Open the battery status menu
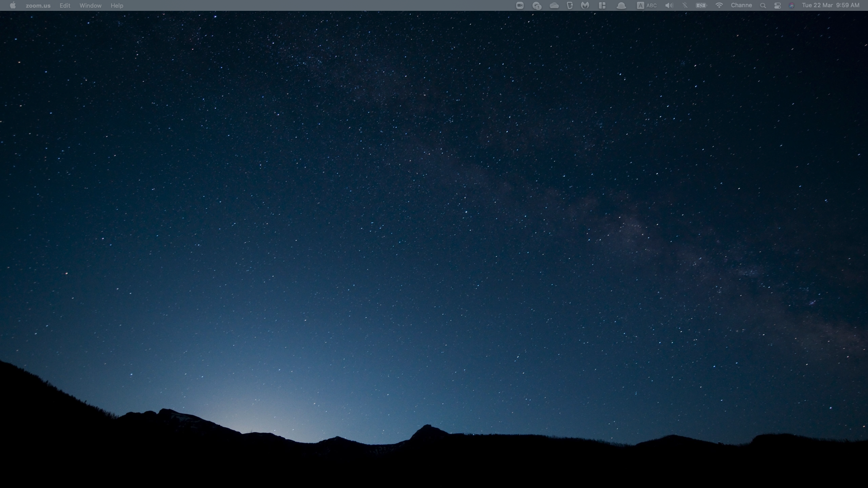The image size is (868, 488). 701,5
